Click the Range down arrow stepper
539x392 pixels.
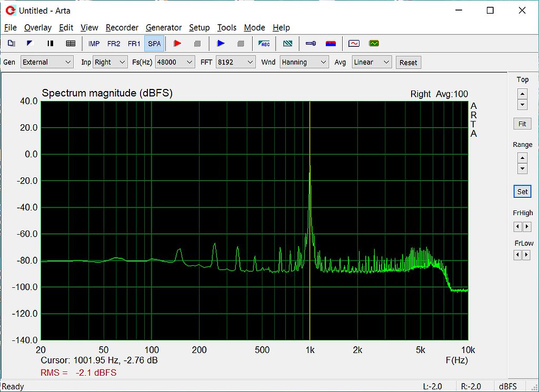pos(523,169)
